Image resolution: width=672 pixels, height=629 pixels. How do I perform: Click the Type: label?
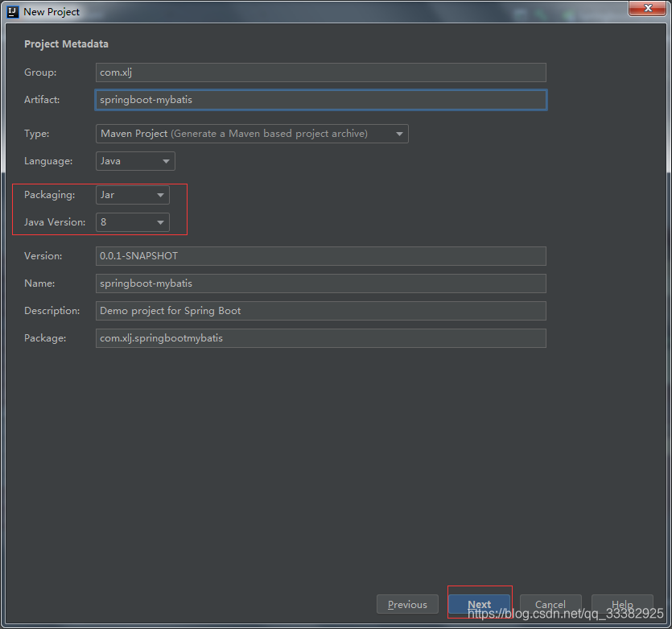tap(37, 134)
